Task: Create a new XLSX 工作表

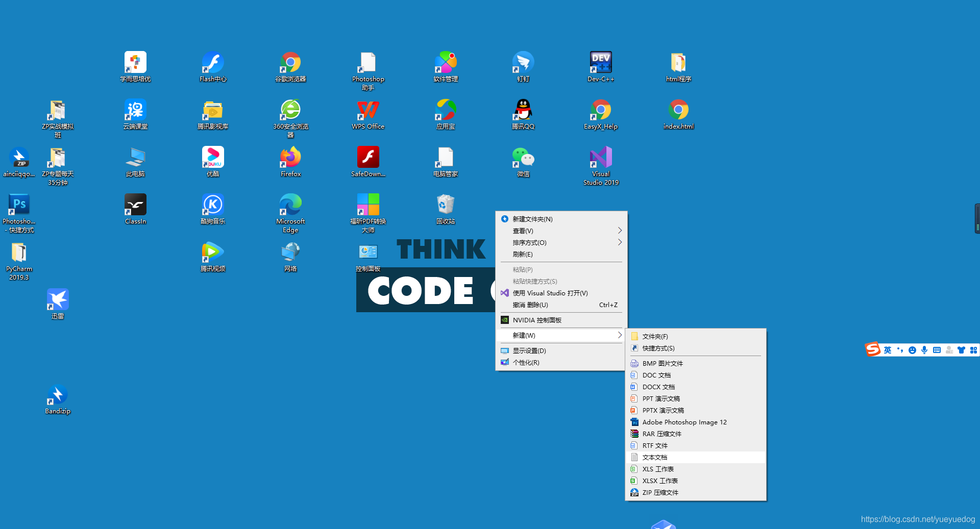Action: (x=696, y=481)
